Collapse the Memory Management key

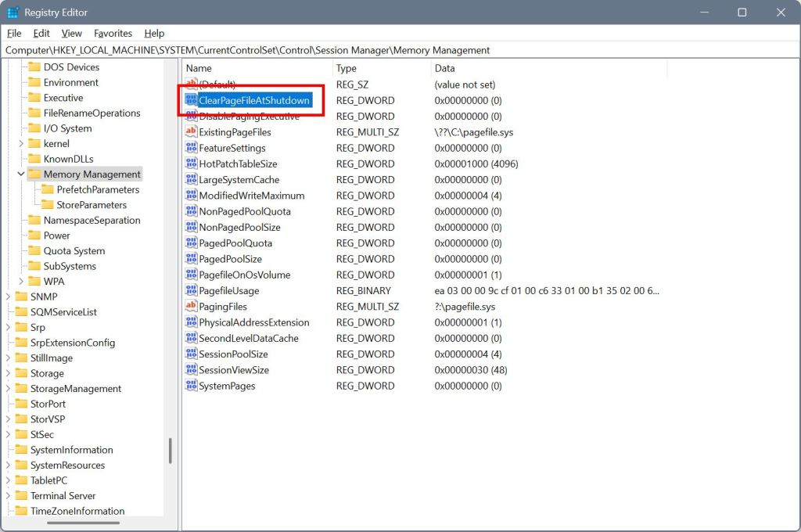(x=21, y=174)
